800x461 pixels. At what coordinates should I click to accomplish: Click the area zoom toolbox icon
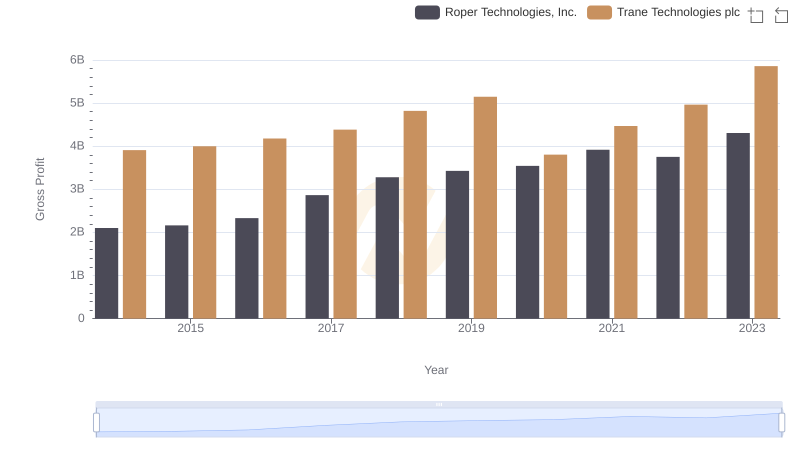756,15
